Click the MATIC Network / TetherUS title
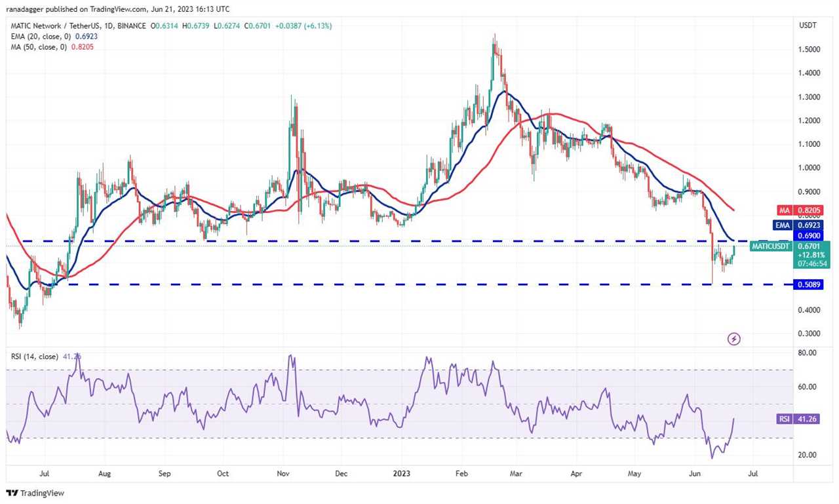 54,26
